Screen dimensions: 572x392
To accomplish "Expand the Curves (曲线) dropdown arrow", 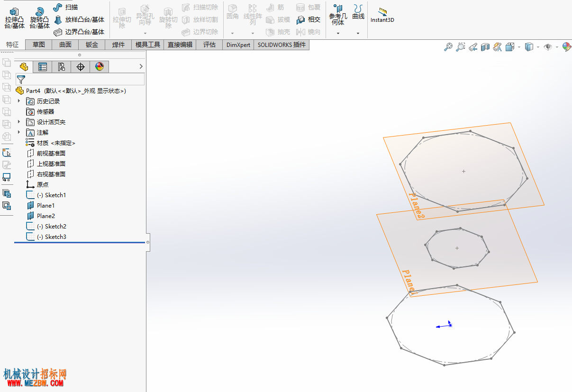I will [358, 33].
